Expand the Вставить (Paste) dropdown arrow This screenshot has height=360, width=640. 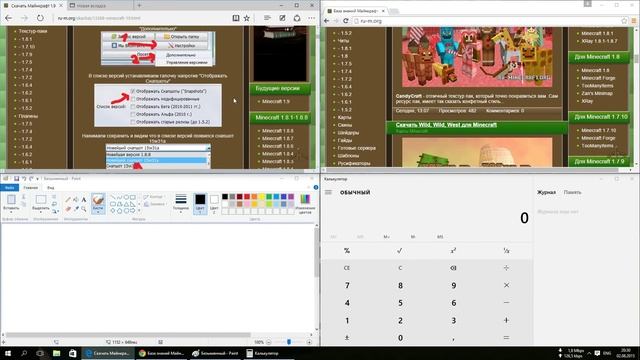11,213
